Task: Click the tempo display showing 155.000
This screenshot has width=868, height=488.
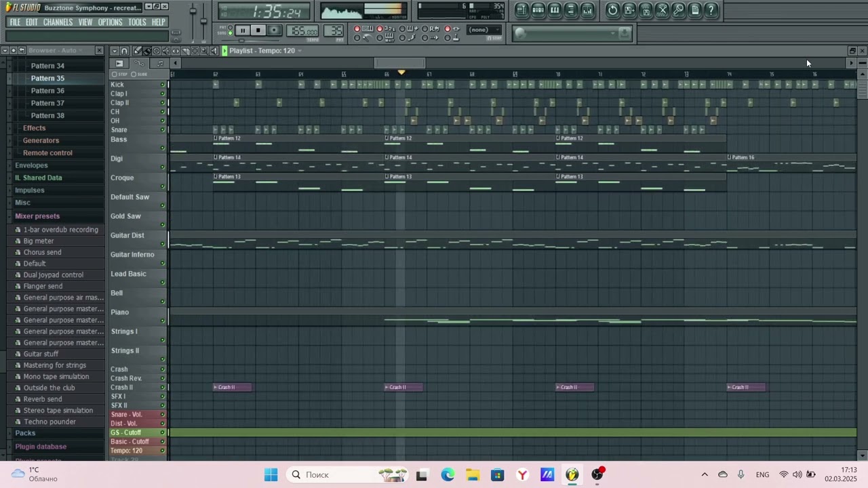Action: coord(302,31)
